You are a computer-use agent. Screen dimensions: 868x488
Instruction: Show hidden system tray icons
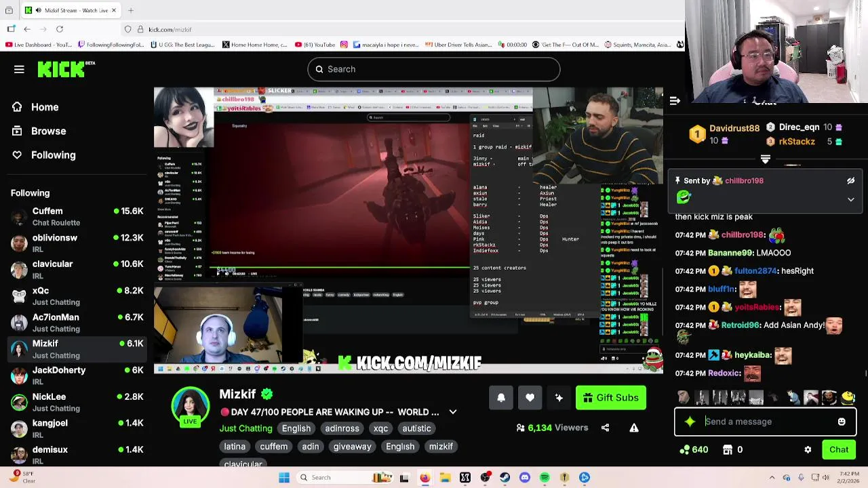(772, 478)
